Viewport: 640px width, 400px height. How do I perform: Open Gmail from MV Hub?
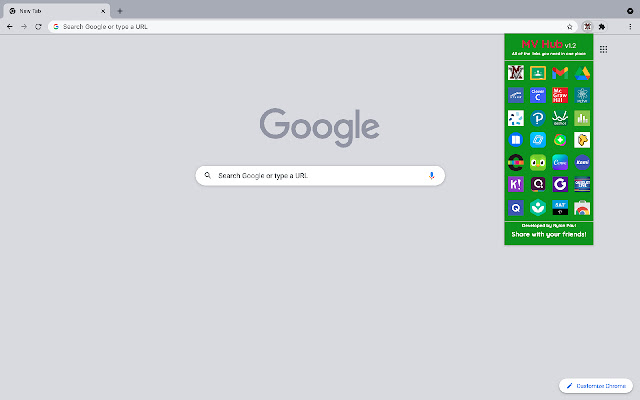(x=560, y=73)
